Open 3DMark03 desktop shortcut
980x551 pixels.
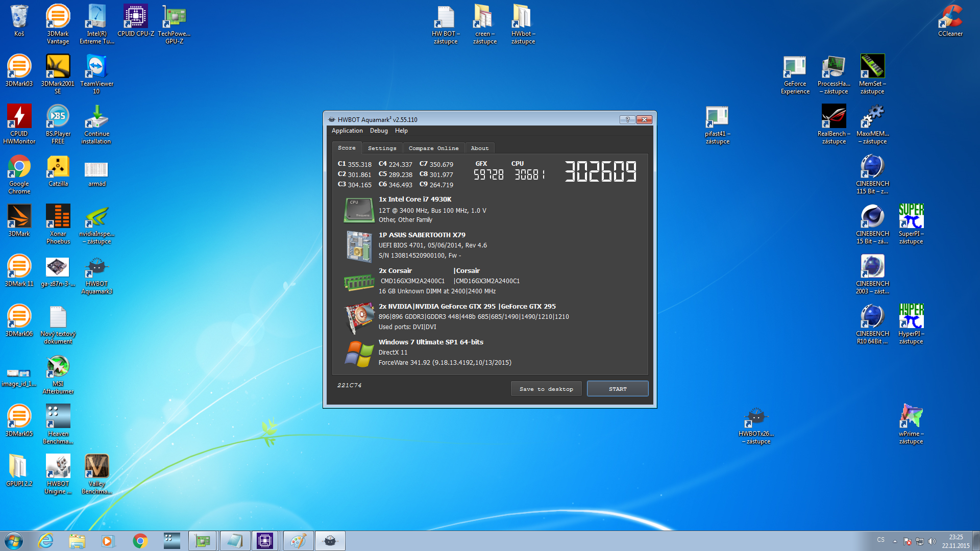(x=19, y=71)
